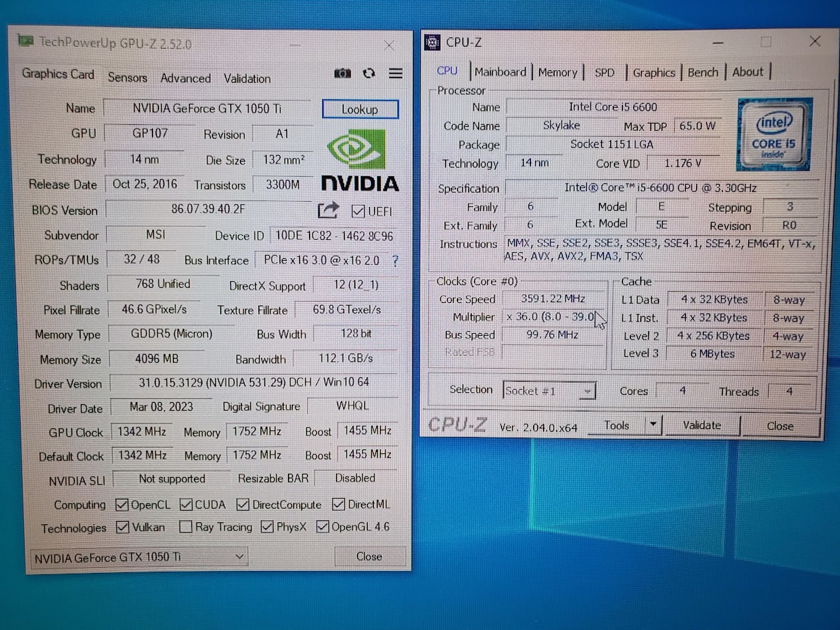Viewport: 840px width, 630px height.
Task: Enable the Ray Tracing checkbox
Action: (x=187, y=527)
